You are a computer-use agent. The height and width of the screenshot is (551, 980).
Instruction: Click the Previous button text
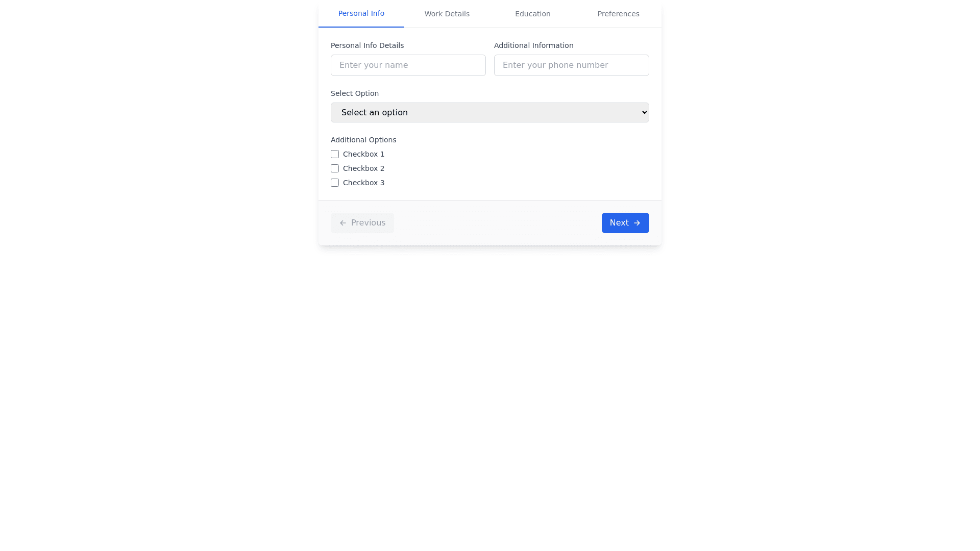point(368,223)
